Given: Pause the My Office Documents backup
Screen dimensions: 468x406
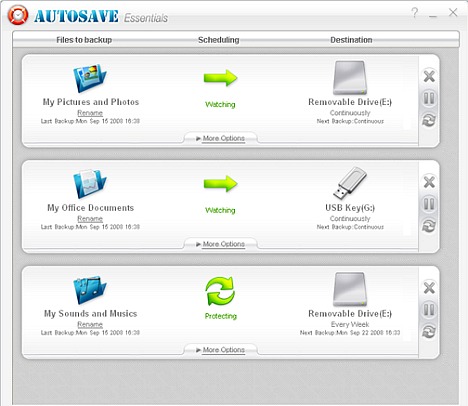Looking at the screenshot, I should click(x=429, y=204).
